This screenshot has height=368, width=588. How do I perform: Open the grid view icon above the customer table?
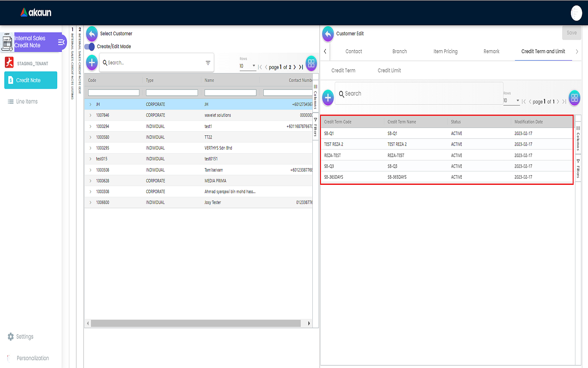311,63
